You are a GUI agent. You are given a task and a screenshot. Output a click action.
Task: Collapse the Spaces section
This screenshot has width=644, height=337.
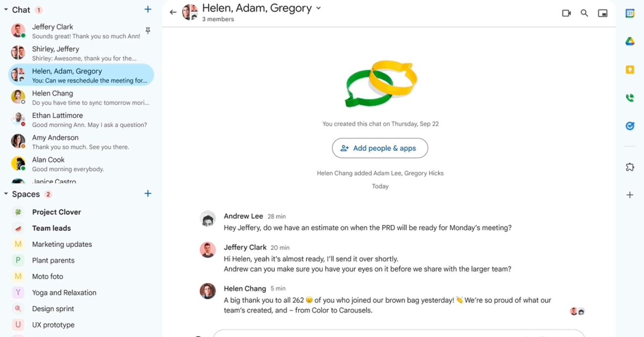(x=6, y=194)
